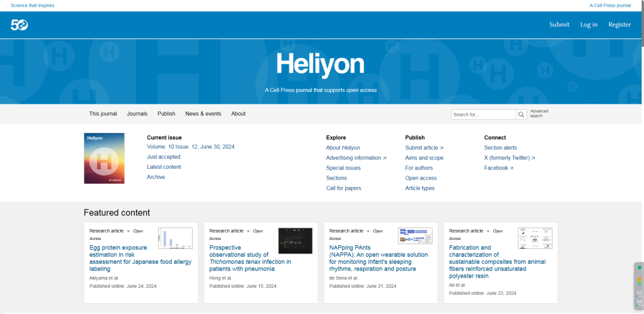Click Published online: June 21, 2024 text
The image size is (644, 314).
coord(363,286)
